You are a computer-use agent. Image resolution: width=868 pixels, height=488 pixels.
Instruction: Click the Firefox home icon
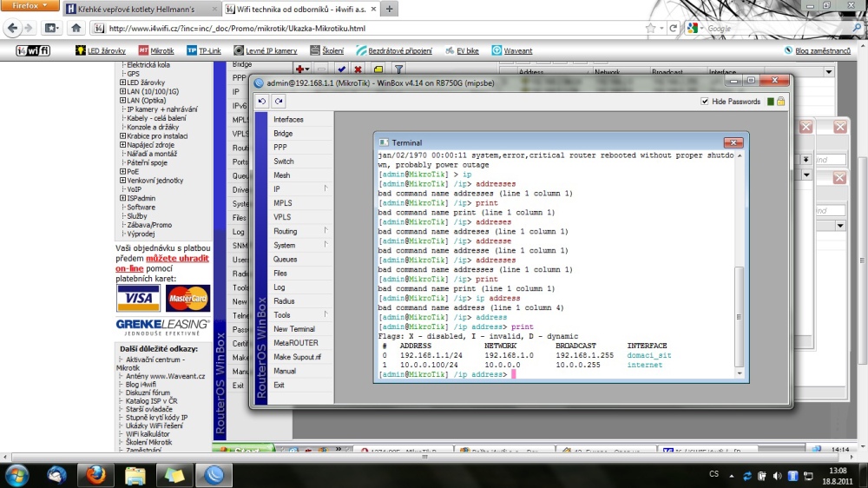(x=76, y=28)
